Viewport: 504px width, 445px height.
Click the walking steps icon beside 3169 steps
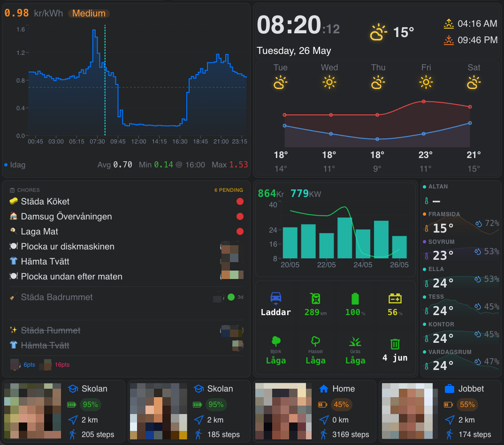point(324,434)
